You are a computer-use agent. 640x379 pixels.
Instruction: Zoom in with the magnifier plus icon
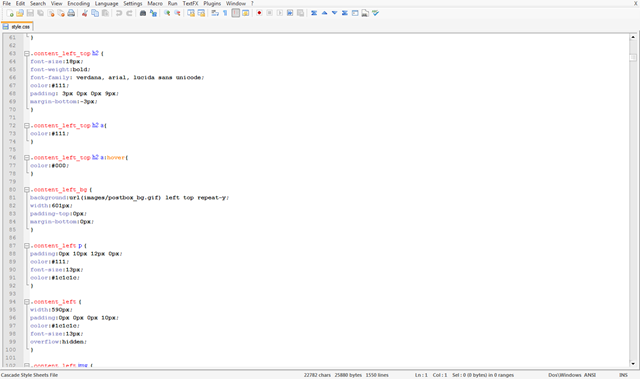pos(167,13)
